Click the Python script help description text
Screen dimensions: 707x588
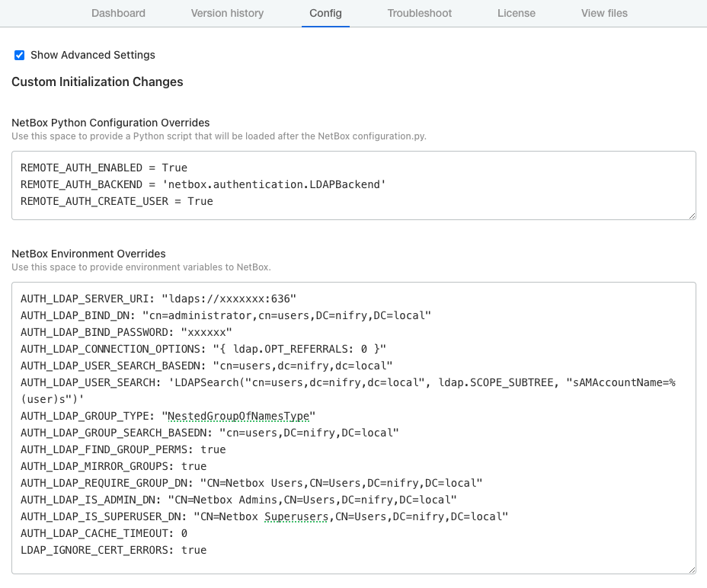pos(219,136)
